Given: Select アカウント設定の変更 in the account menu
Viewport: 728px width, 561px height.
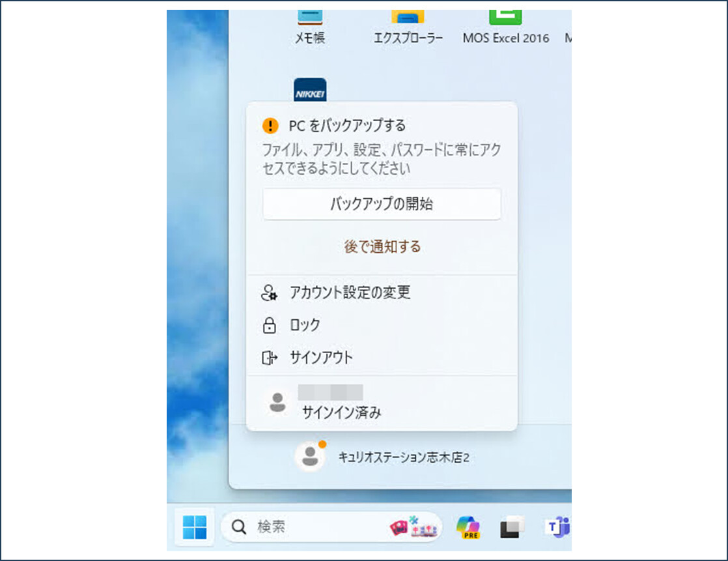Looking at the screenshot, I should 350,293.
